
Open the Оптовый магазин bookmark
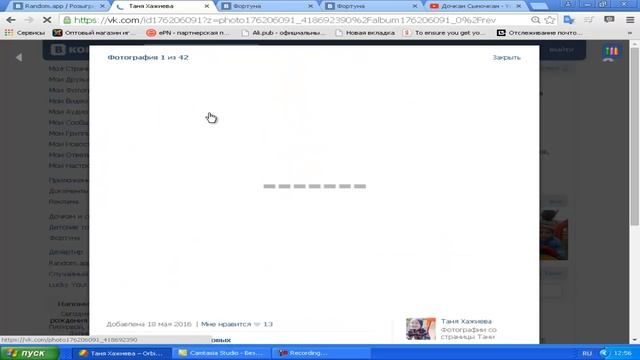(x=94, y=33)
